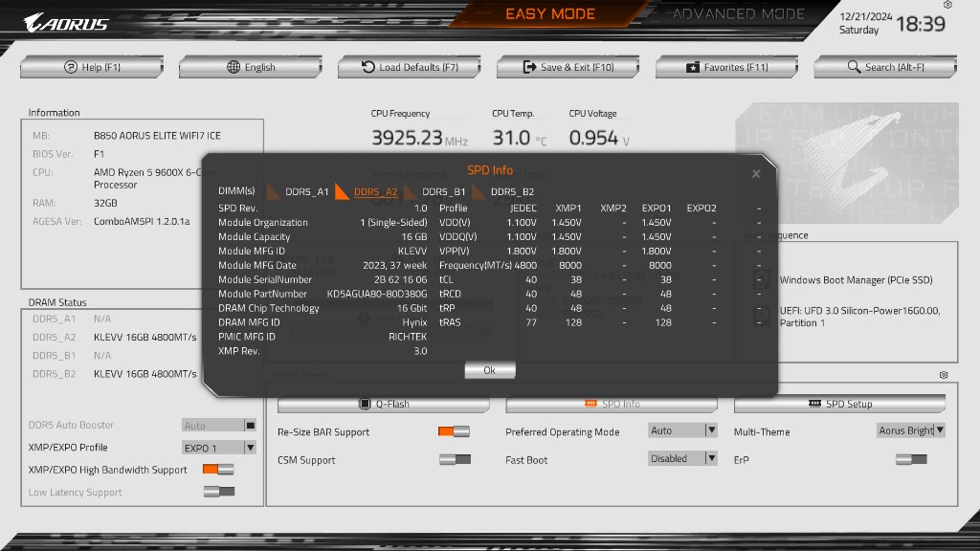Open Q-Flash utility
This screenshot has width=980, height=551.
[383, 405]
